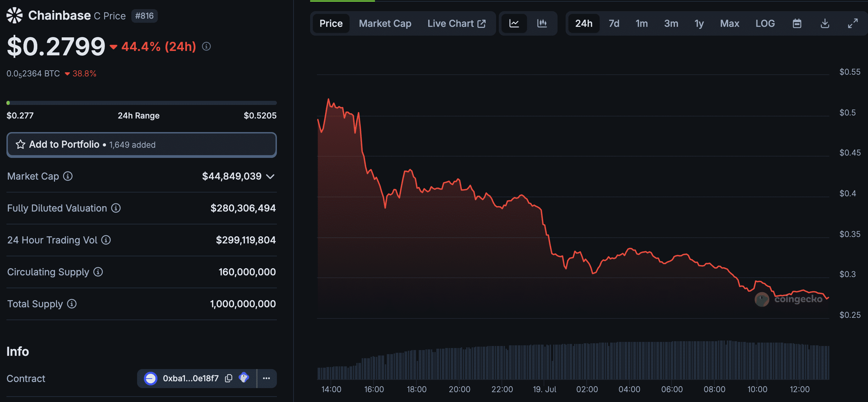Click the 14:00 time axis label
The height and width of the screenshot is (402, 868).
(x=332, y=389)
